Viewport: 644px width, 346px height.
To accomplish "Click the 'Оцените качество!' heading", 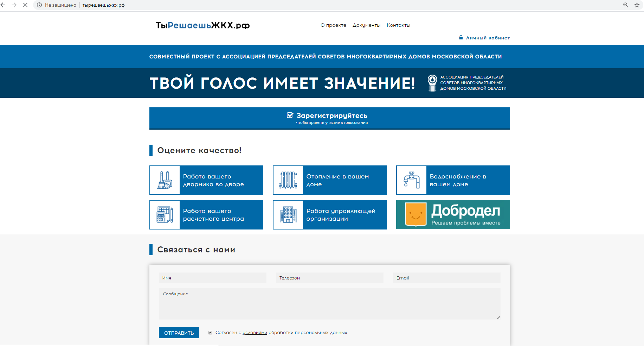I will pyautogui.click(x=199, y=150).
